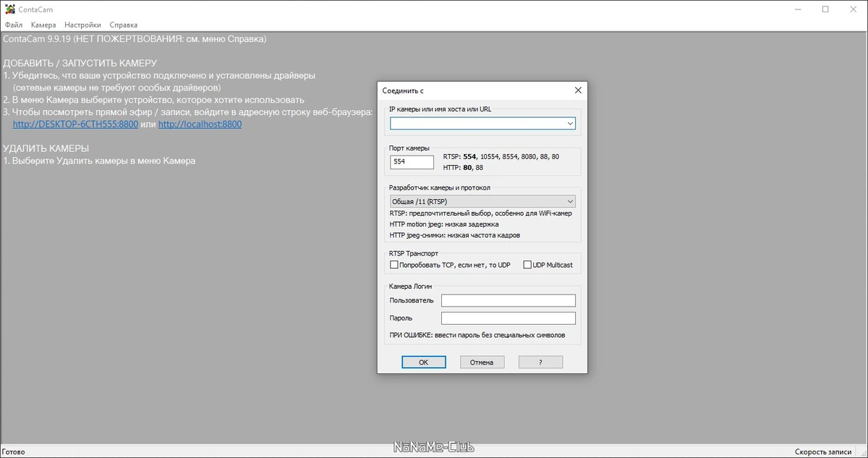Confirm the dialog with OK button
The width and height of the screenshot is (868, 458).
click(x=424, y=362)
